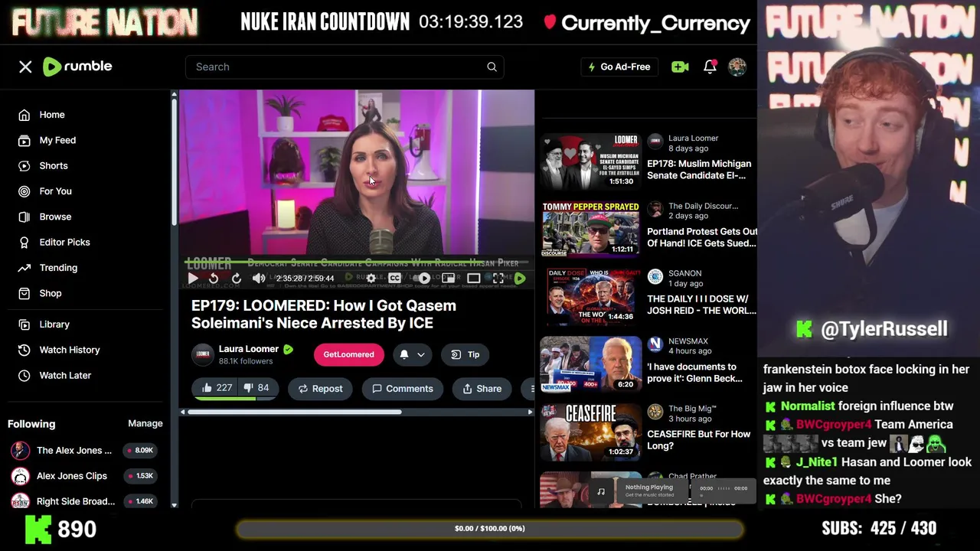Open EP178 Muslim Michigan Senate Candidate thumbnail
Screen dimensions: 980x551
(590, 161)
